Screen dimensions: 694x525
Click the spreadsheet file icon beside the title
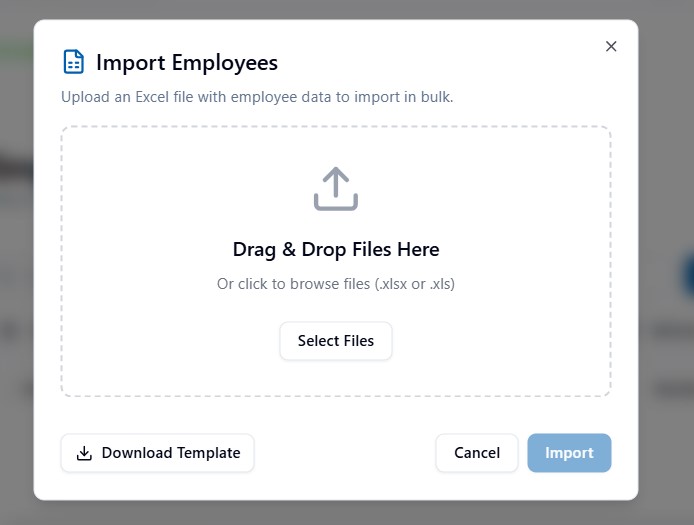tap(74, 62)
